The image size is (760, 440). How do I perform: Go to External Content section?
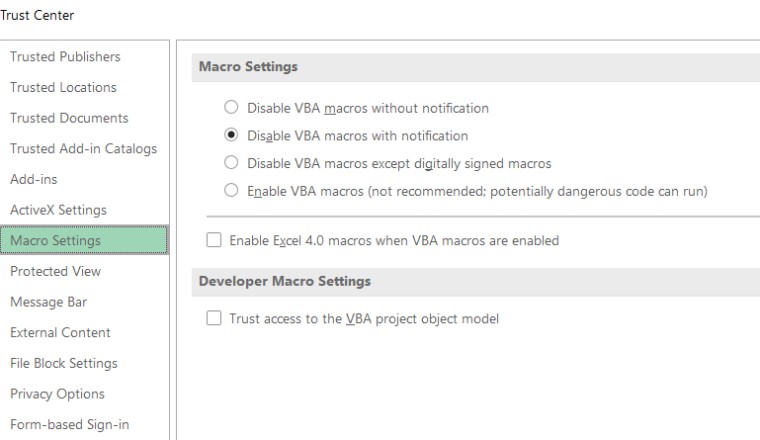[60, 332]
